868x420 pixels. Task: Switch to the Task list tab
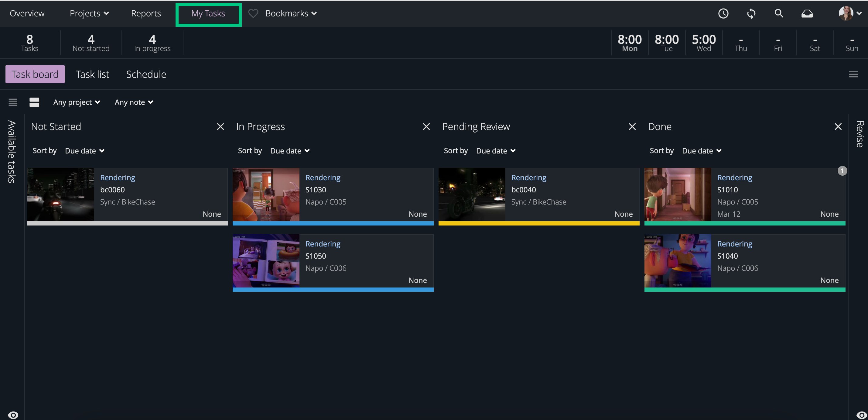point(92,74)
